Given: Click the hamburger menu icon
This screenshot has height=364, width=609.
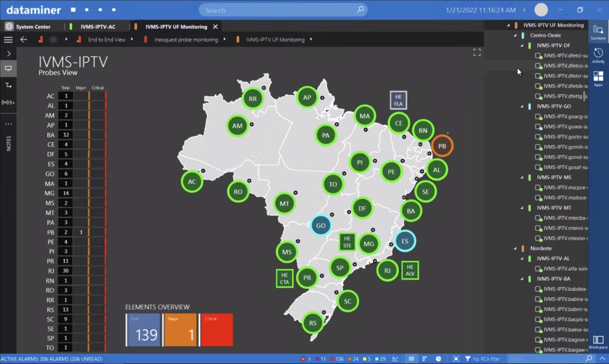Looking at the screenshot, I should click(x=8, y=40).
